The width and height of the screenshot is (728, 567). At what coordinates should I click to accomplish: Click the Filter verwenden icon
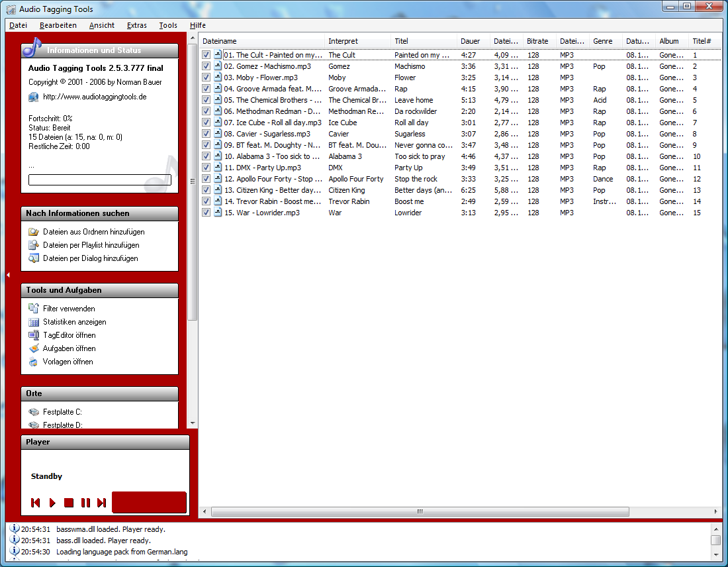[x=34, y=308]
